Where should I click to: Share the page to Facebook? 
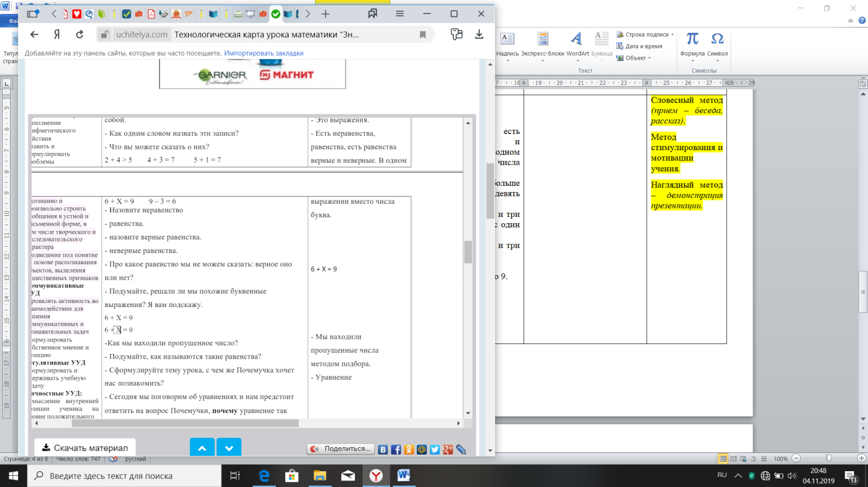[396, 449]
